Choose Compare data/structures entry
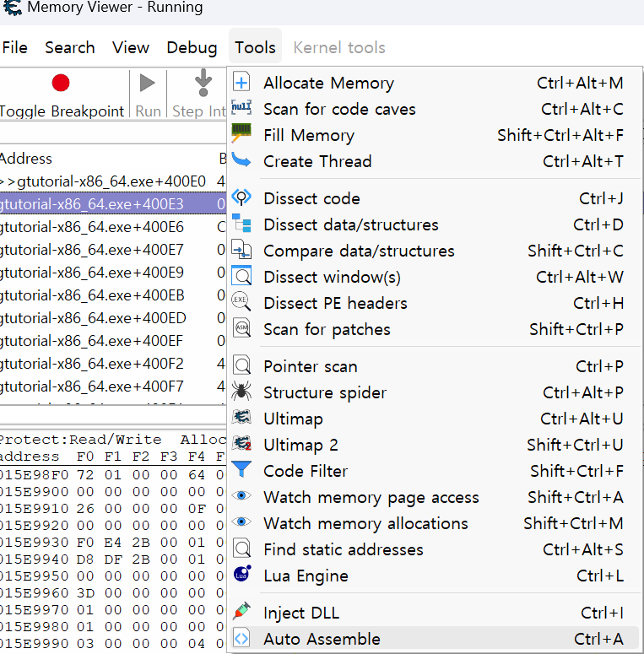The image size is (644, 654). (x=435, y=251)
